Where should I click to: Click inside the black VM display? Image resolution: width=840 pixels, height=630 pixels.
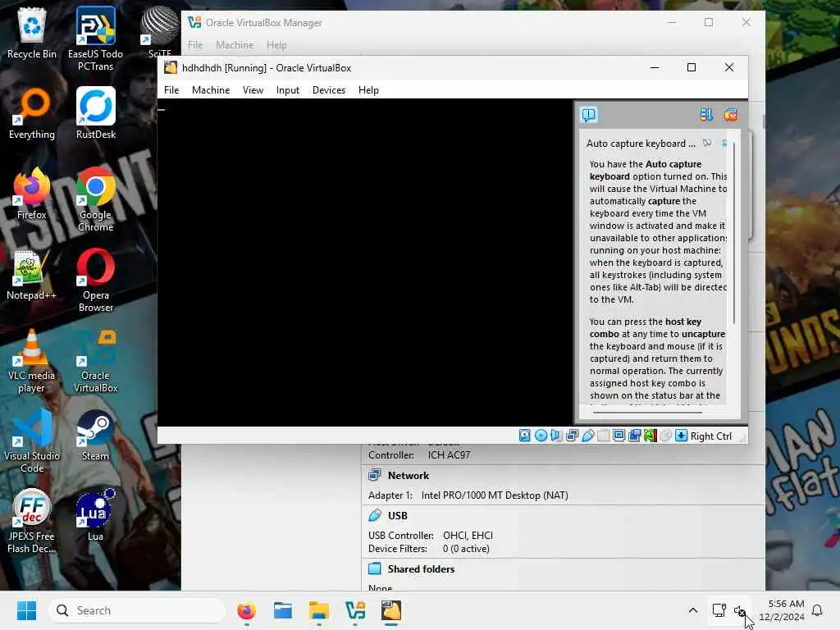(365, 262)
